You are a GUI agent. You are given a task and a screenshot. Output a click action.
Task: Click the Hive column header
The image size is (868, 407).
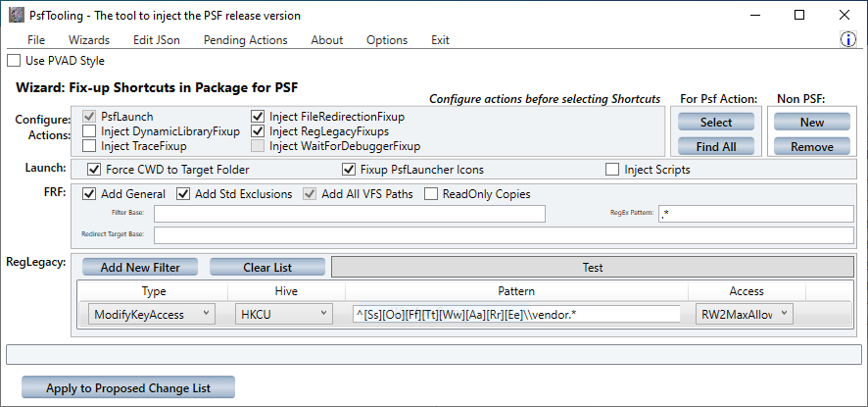pos(286,291)
